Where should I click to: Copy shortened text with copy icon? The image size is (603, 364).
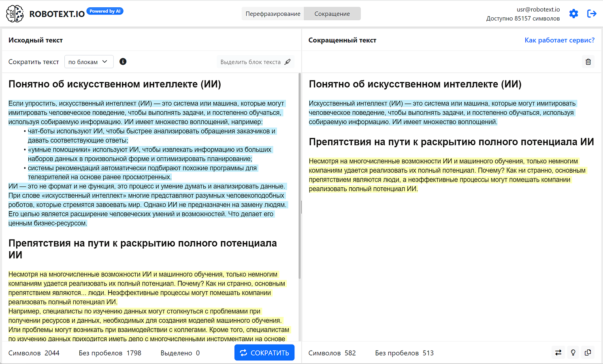pos(588,353)
